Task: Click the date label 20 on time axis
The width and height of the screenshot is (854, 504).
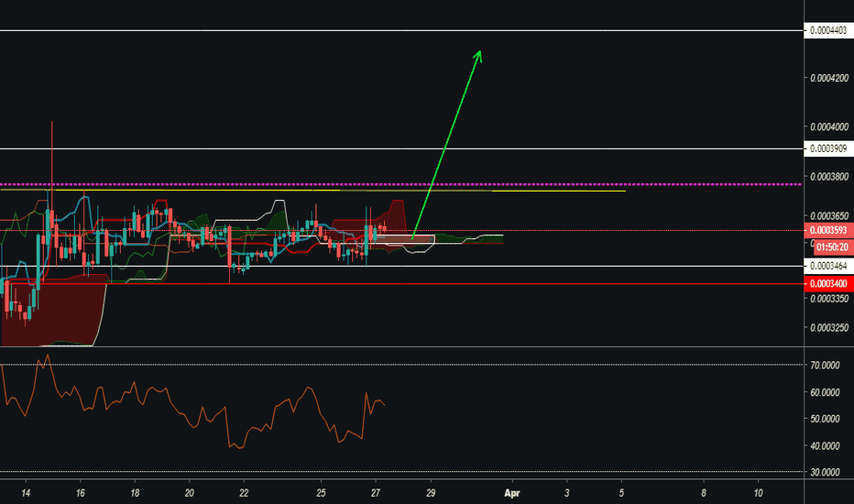Action: [x=189, y=493]
